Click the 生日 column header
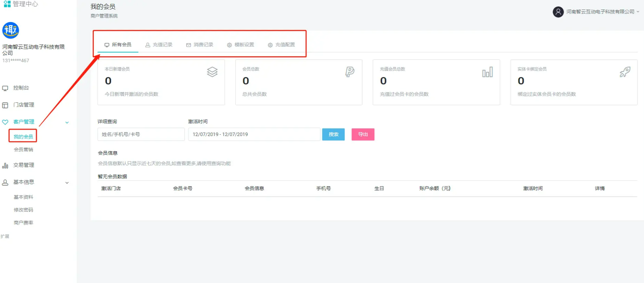The height and width of the screenshot is (283, 644). click(x=379, y=188)
